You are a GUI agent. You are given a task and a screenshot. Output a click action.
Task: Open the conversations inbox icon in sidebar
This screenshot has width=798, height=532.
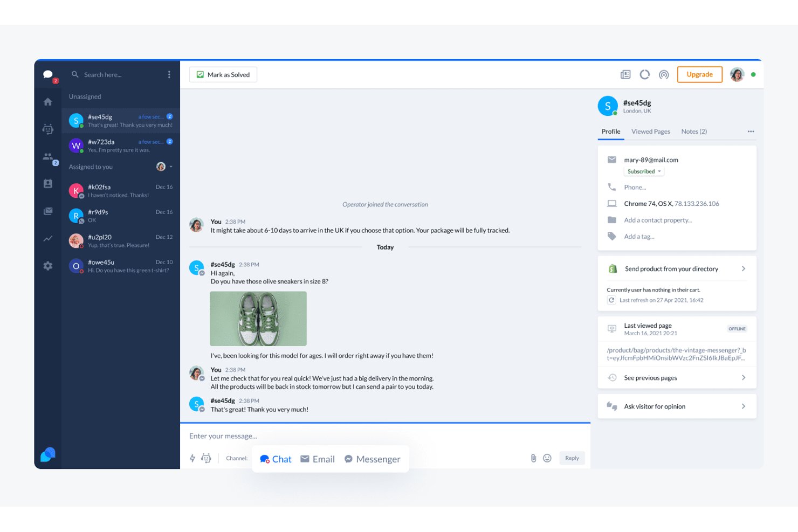48,75
